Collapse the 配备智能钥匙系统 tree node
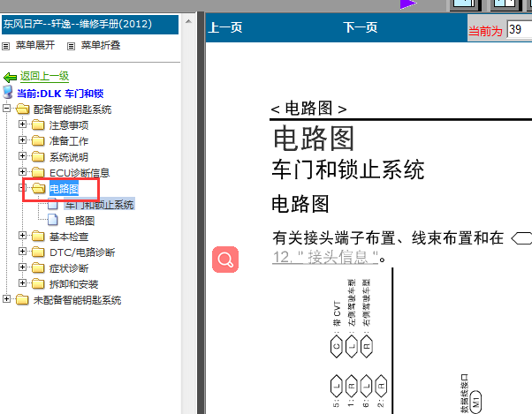This screenshot has width=532, height=414. 6,109
